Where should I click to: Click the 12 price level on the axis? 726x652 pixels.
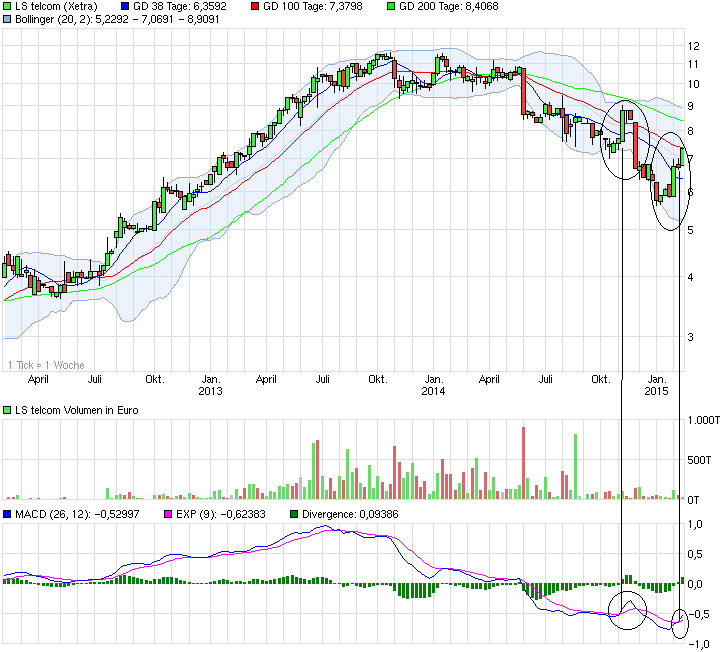coord(693,46)
